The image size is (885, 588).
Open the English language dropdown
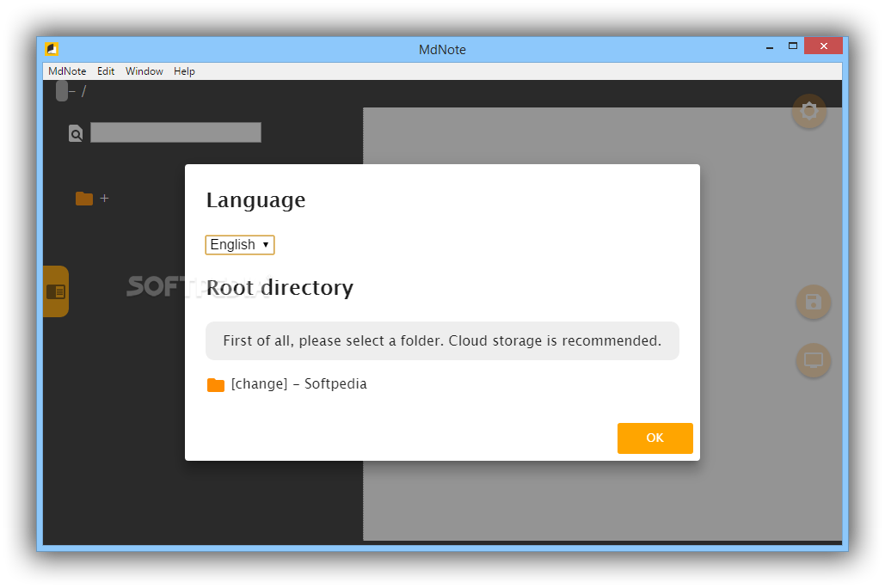(240, 245)
